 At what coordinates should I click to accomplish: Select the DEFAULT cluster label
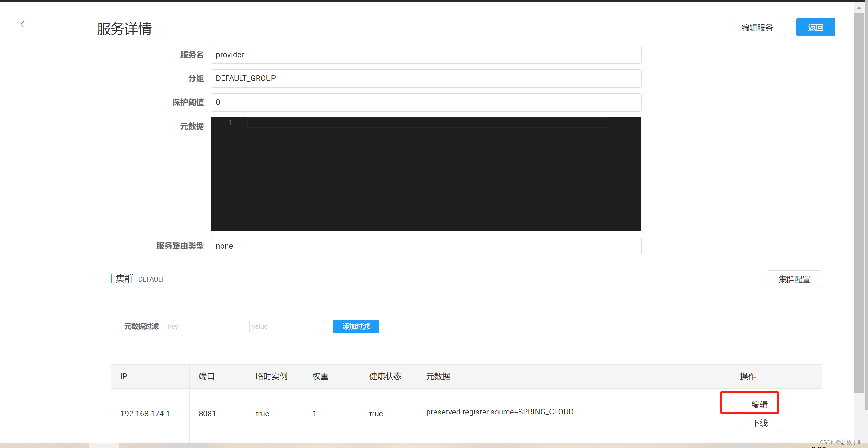[151, 279]
